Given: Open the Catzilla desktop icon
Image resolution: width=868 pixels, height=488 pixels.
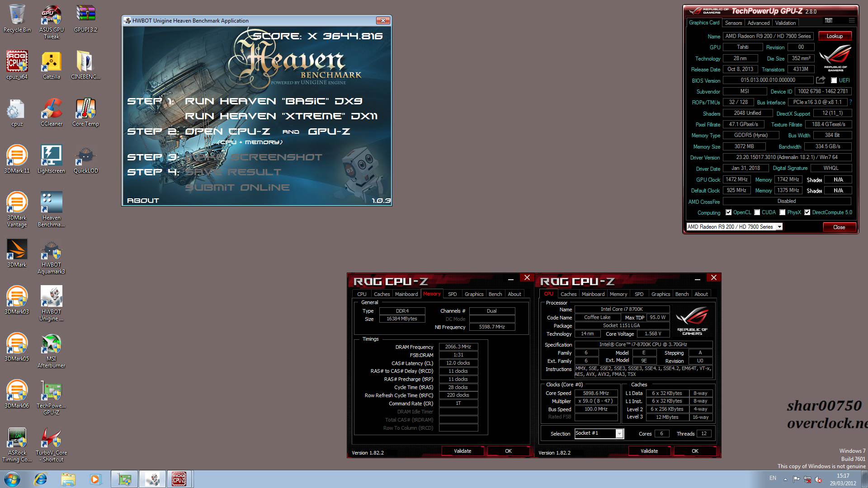Looking at the screenshot, I should [51, 66].
